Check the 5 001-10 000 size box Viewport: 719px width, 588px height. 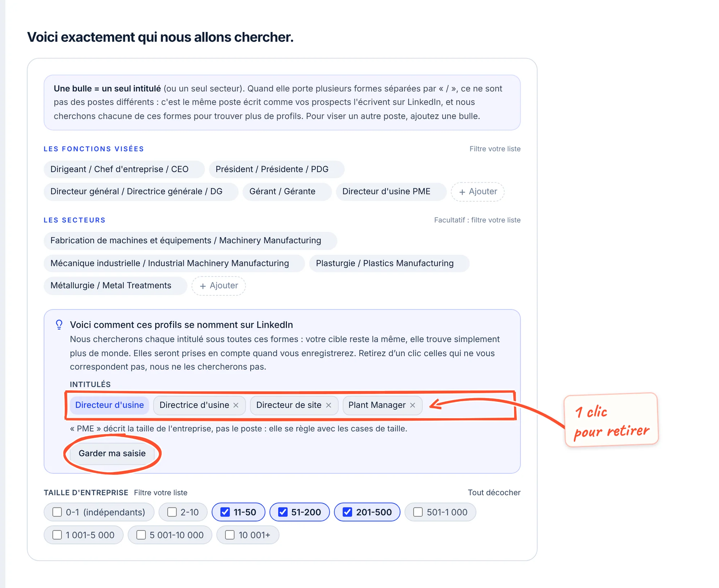pyautogui.click(x=141, y=535)
